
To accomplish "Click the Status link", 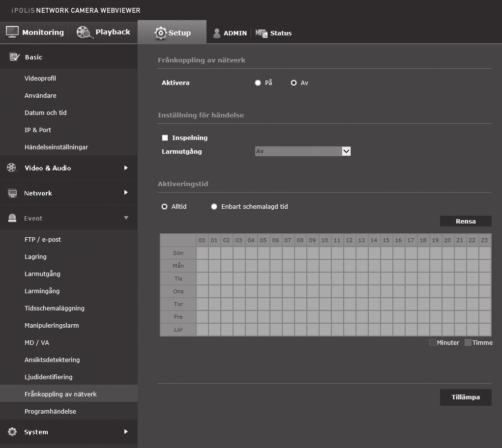I will click(x=281, y=33).
